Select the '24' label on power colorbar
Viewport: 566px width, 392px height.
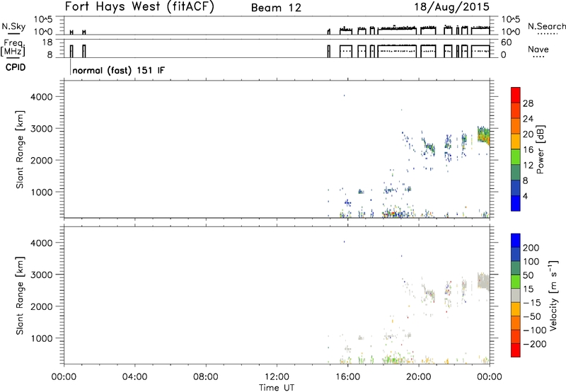tap(528, 119)
